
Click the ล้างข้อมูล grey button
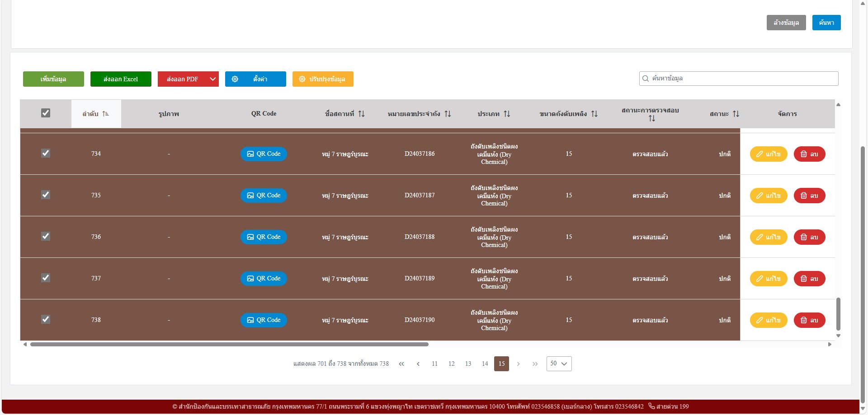tap(786, 23)
